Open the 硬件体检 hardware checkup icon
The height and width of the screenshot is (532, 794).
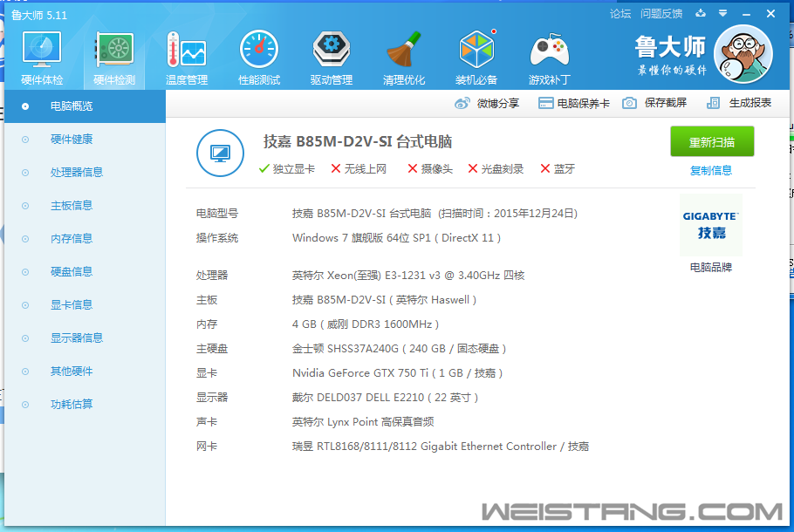tap(42, 58)
